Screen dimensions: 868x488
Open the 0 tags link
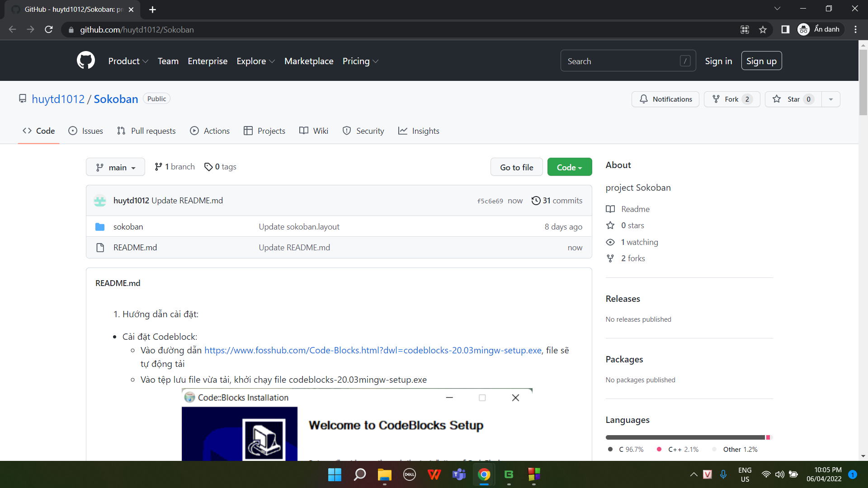pyautogui.click(x=220, y=167)
